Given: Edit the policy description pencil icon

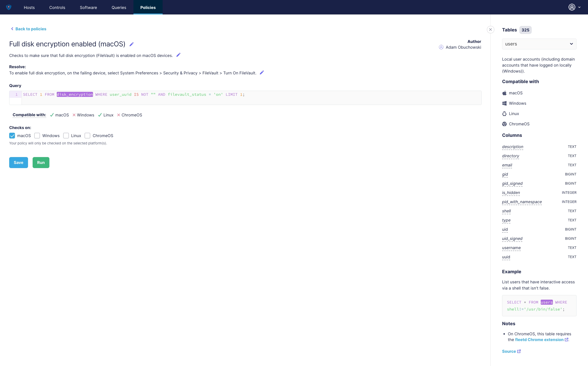Looking at the screenshot, I should coord(178,55).
